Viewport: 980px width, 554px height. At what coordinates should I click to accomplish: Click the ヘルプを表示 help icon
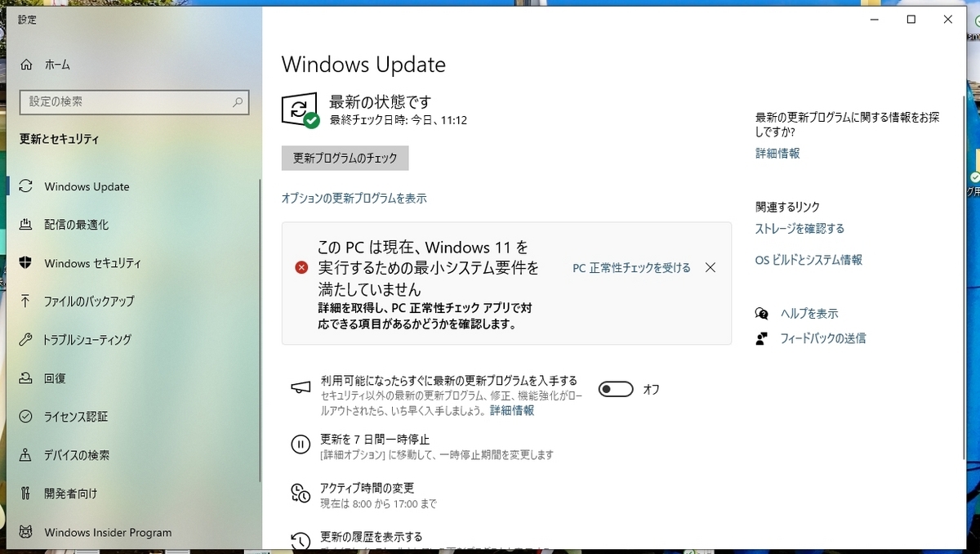coord(762,313)
